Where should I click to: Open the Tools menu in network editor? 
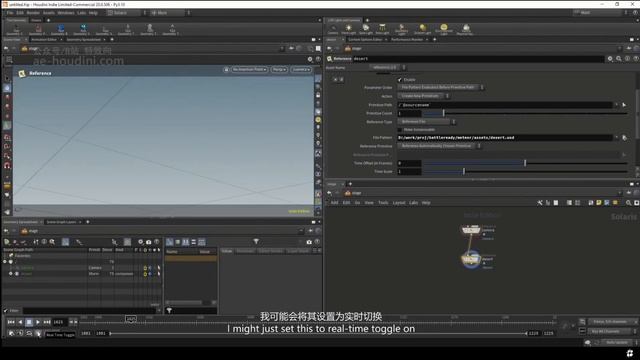pos(383,203)
